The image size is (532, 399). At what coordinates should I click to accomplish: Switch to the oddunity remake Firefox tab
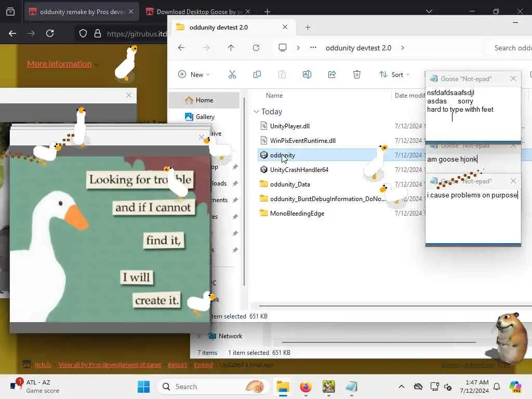(82, 11)
